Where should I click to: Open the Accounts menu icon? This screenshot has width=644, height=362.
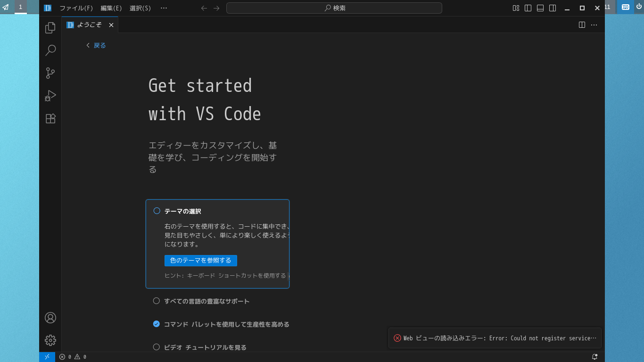point(50,318)
